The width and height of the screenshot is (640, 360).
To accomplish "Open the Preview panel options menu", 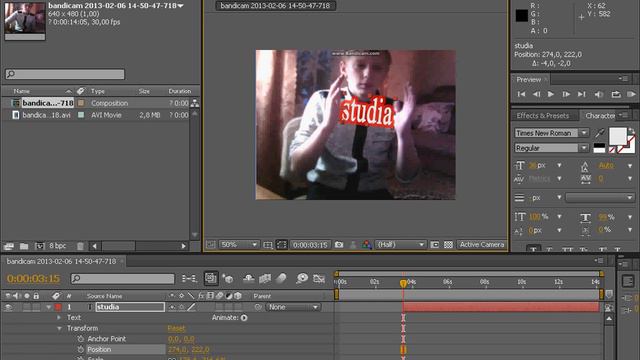I will (x=623, y=79).
